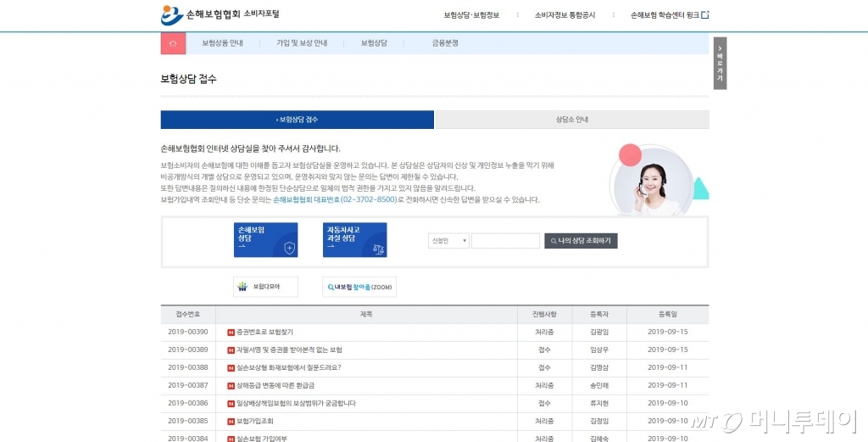Click the 진행사항 column header
Image resolution: width=868 pixels, height=442 pixels.
pyautogui.click(x=545, y=315)
